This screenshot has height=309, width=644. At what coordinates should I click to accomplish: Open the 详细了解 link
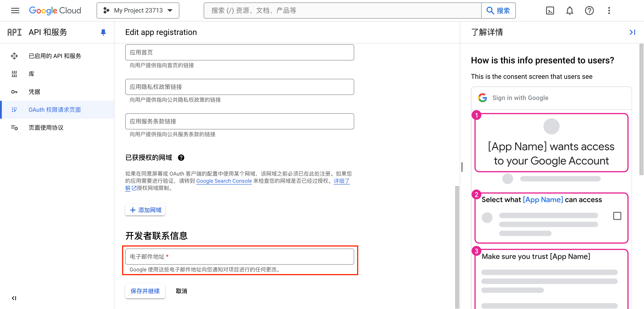pyautogui.click(x=341, y=181)
